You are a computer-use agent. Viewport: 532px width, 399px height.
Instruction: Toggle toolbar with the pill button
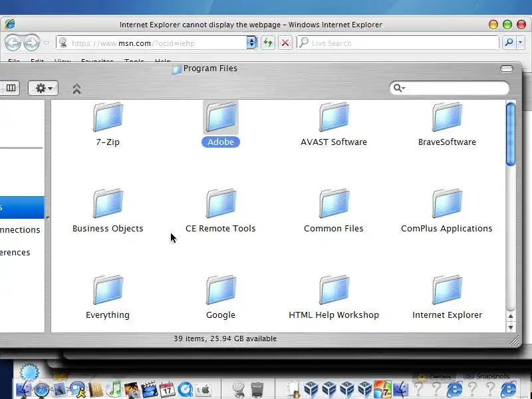(x=507, y=68)
